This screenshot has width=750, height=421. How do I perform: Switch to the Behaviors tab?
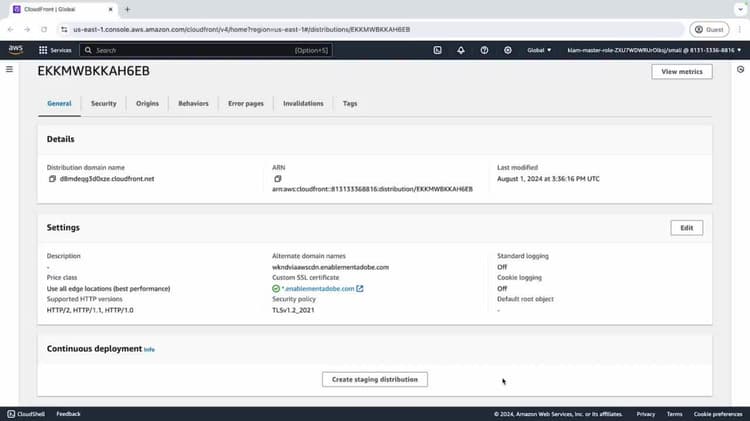pyautogui.click(x=193, y=103)
